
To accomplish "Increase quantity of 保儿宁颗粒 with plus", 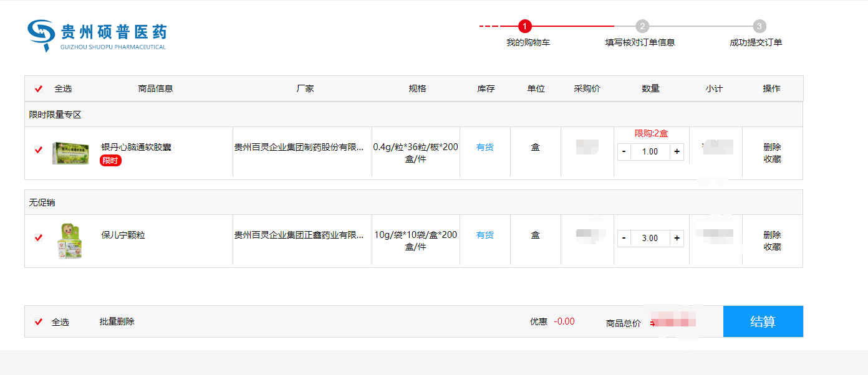I will [x=677, y=238].
